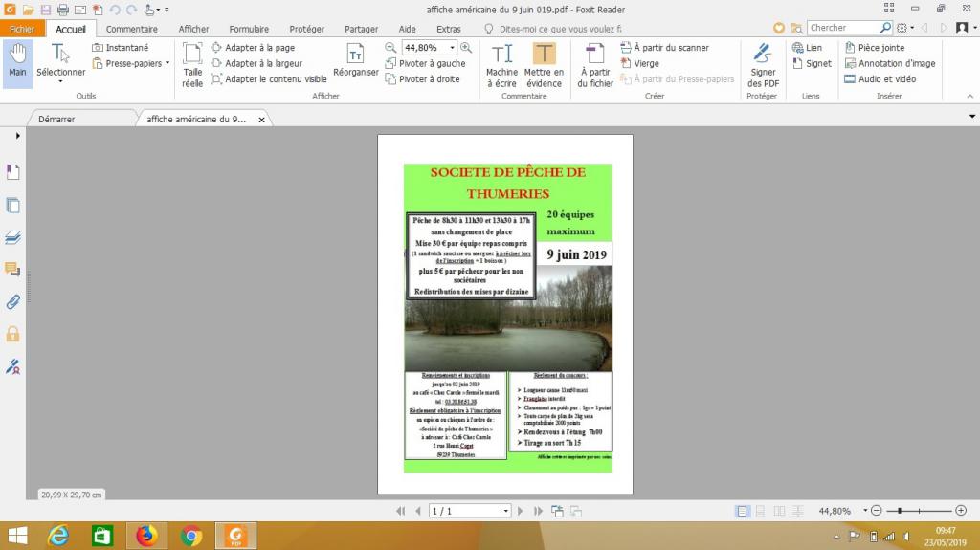Open the bookmarks panel in sidebar
The image size is (980, 550).
(x=13, y=172)
